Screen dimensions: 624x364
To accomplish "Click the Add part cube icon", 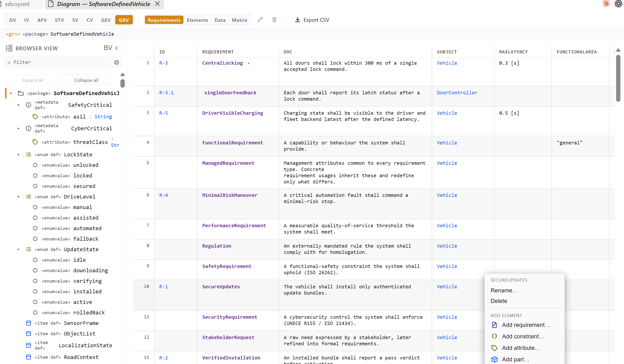I will pos(494,359).
